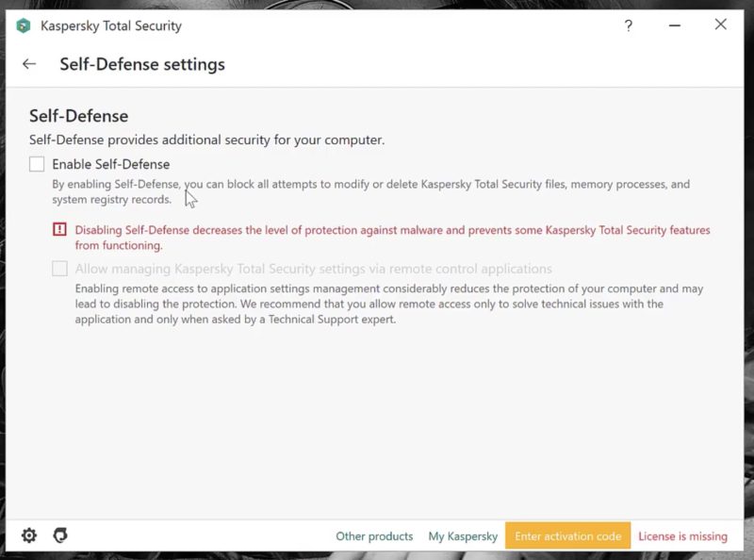Click the 'License is missing' notice
This screenshot has height=560, width=754.
pyautogui.click(x=682, y=535)
